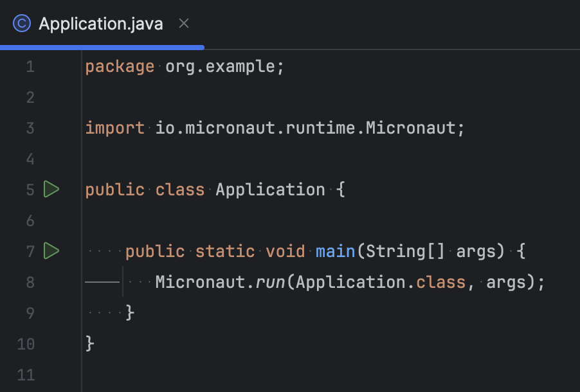Click line number 8 in the gutter
Screen dimensions: 580x392
tap(30, 281)
